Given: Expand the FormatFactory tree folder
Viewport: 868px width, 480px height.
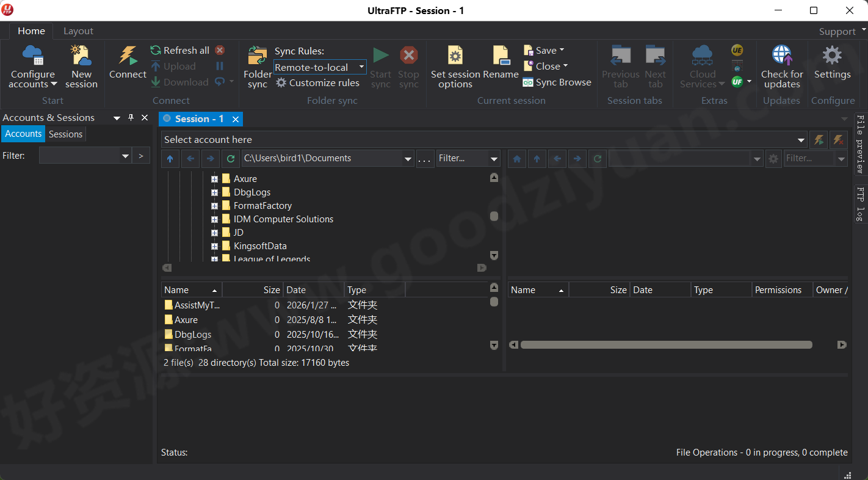Looking at the screenshot, I should (214, 206).
